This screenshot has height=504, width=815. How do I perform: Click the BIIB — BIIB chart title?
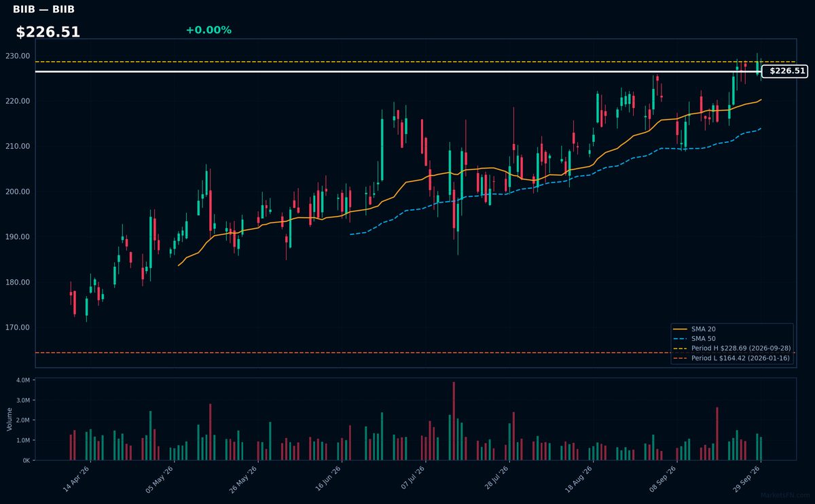(43, 10)
